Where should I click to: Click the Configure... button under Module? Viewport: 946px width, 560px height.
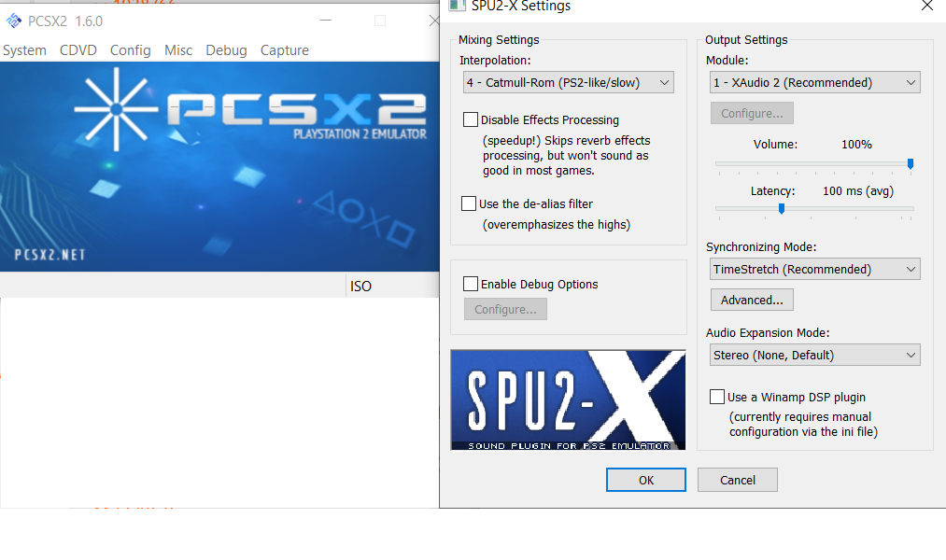(752, 113)
